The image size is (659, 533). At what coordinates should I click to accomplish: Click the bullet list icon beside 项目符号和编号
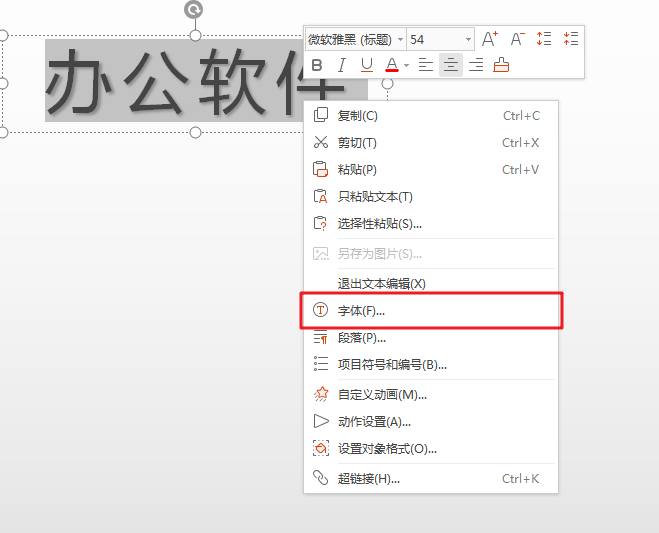click(x=321, y=364)
